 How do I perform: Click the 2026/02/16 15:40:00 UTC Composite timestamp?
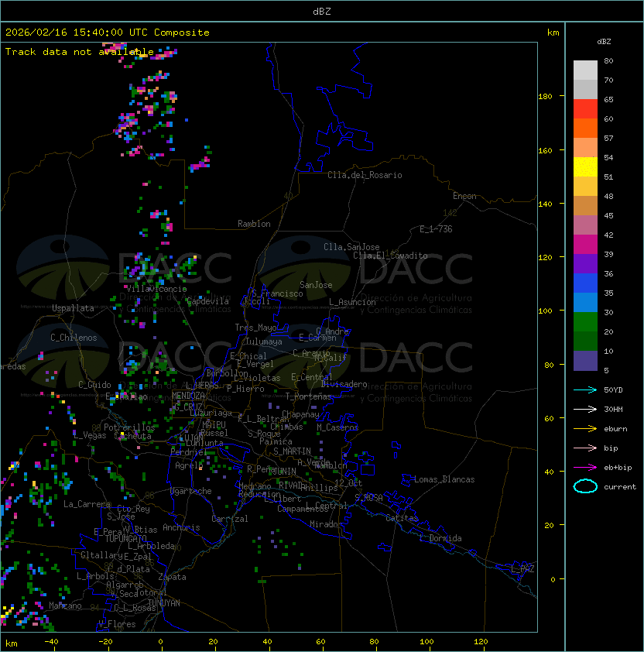coord(108,33)
